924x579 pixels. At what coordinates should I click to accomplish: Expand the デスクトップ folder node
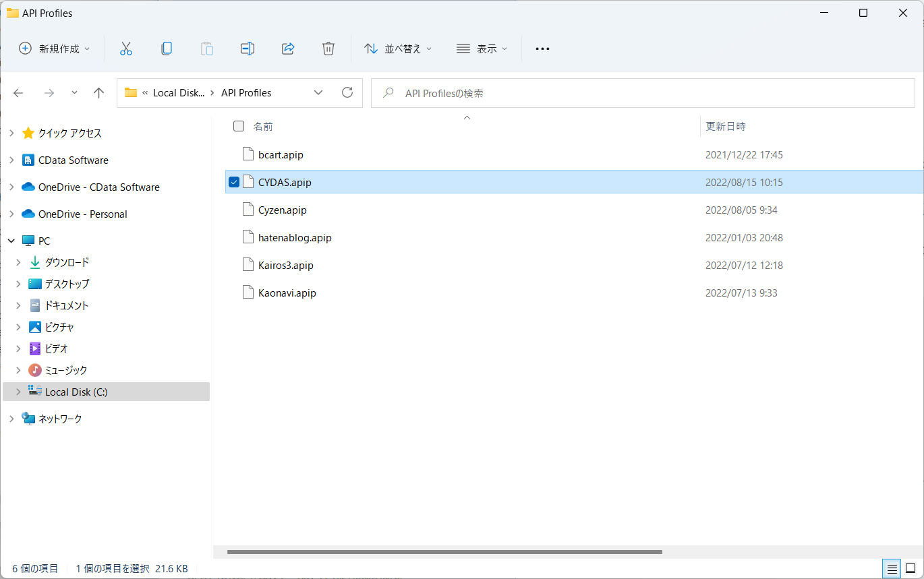(18, 284)
